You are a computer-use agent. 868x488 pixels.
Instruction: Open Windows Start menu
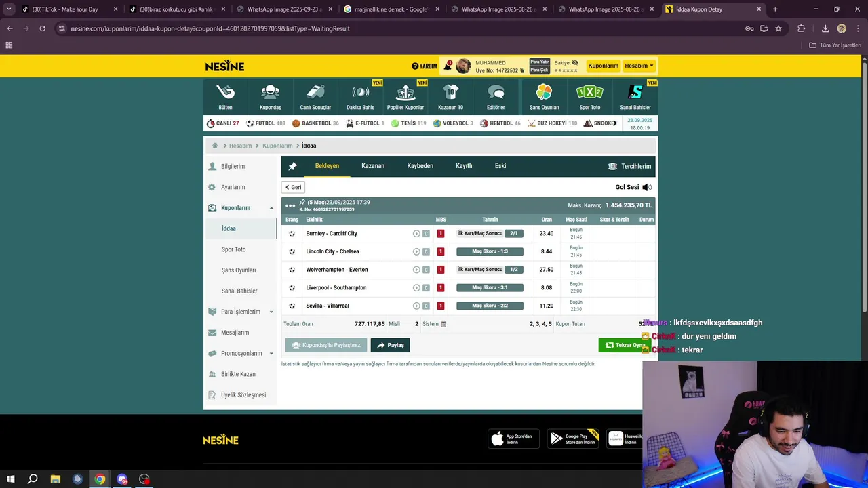point(10,479)
